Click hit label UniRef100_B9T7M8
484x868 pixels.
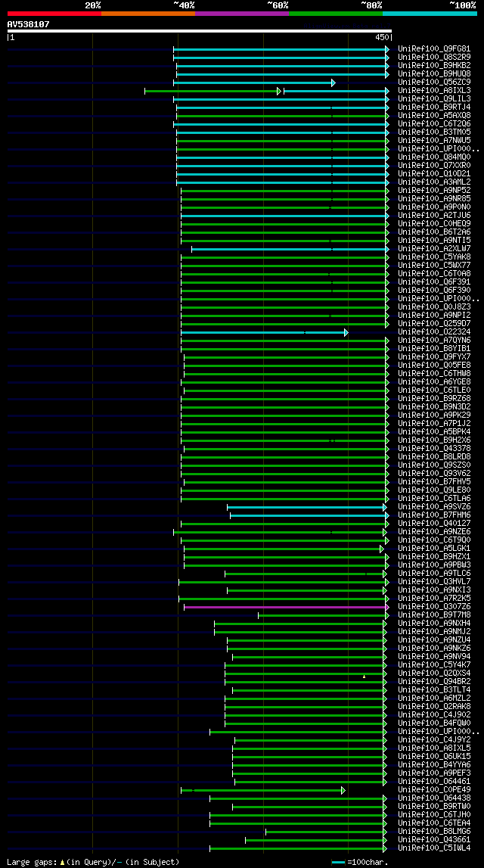pos(434,615)
